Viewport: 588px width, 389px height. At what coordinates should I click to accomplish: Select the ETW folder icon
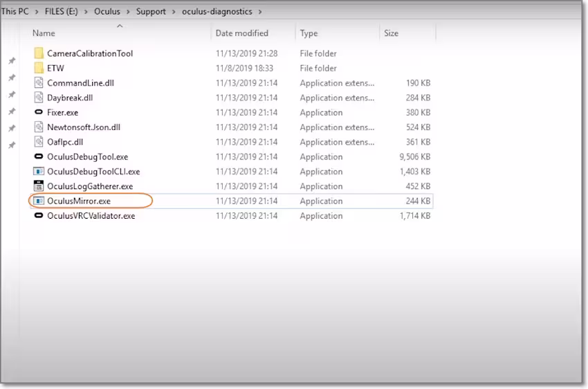(x=39, y=68)
